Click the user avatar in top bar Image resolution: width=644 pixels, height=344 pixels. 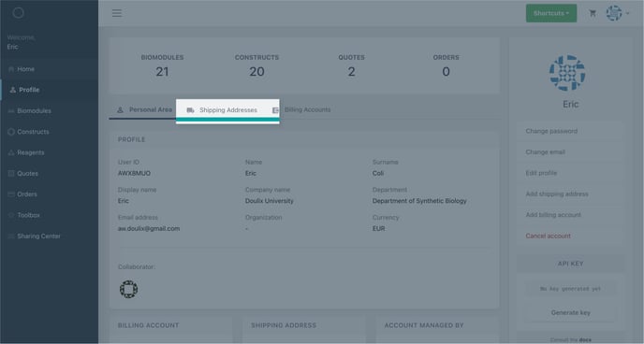point(614,13)
